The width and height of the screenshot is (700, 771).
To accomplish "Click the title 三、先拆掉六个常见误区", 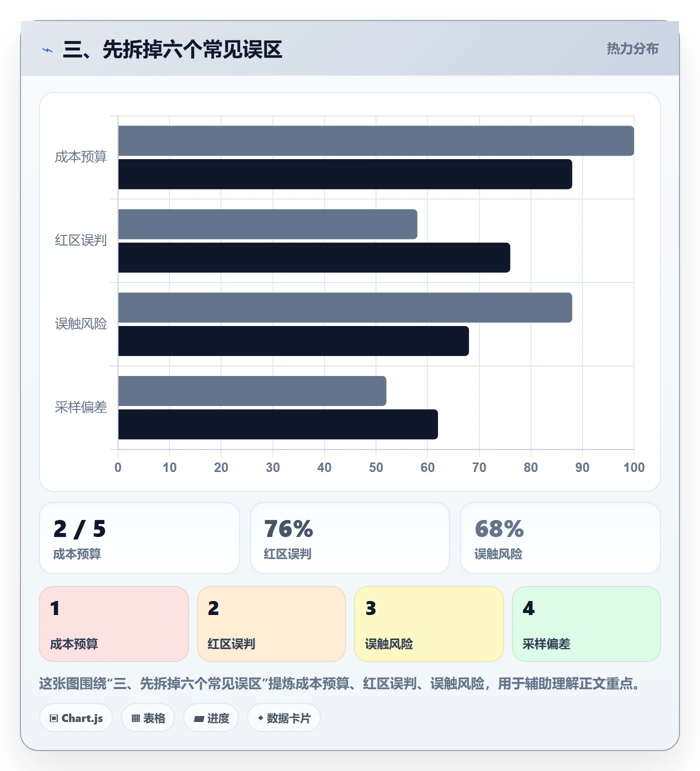I will (x=172, y=49).
